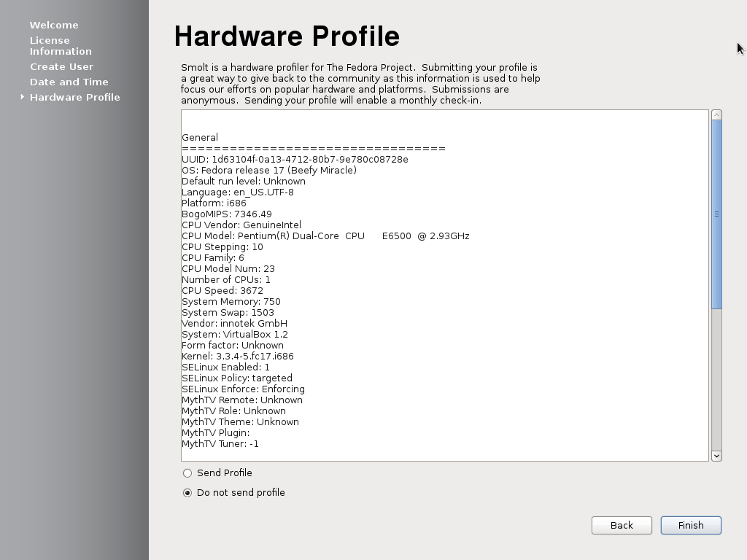Click 'SELinux Enabled: 1' line
This screenshot has width=747, height=560.
pyautogui.click(x=226, y=367)
